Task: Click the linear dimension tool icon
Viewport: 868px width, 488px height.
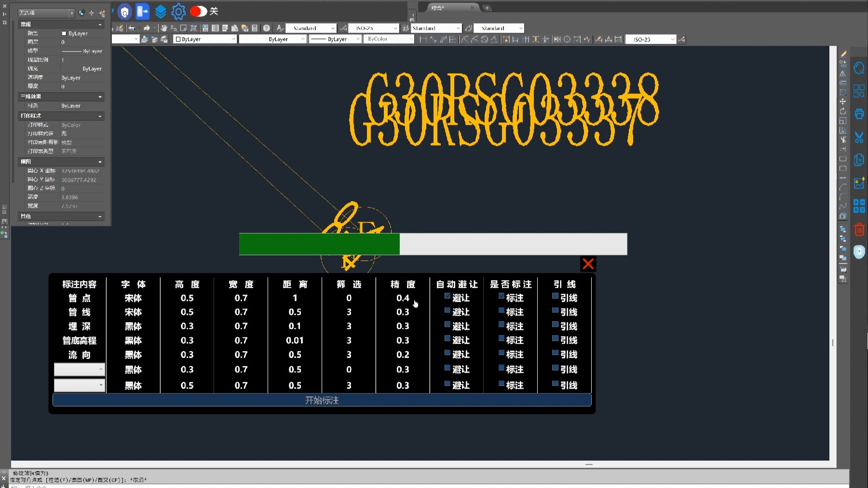Action: pyautogui.click(x=423, y=40)
